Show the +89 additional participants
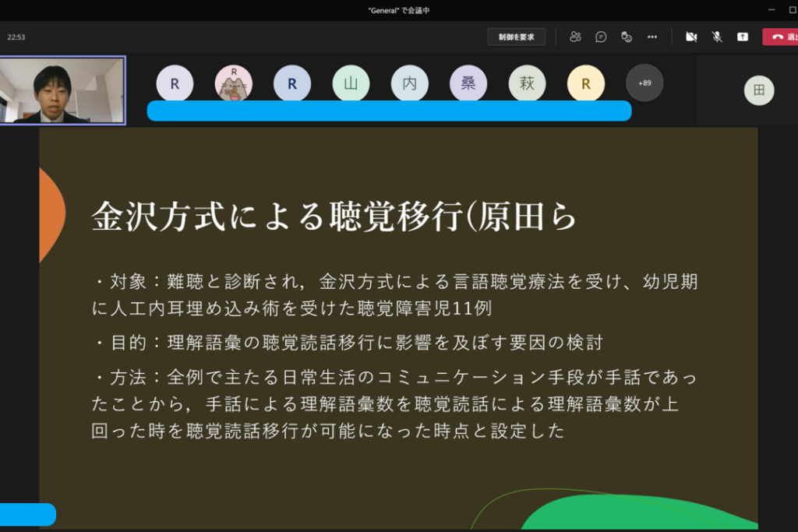Image resolution: width=798 pixels, height=532 pixels. 644,83
